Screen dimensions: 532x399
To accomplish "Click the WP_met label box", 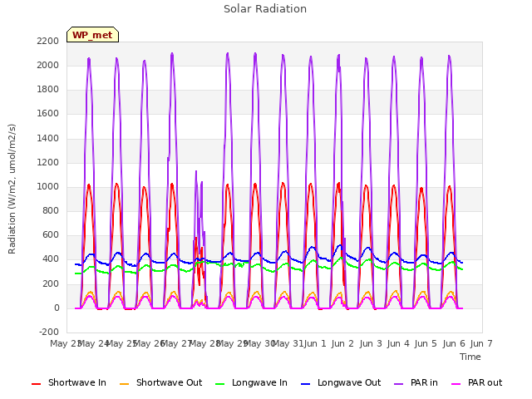I will [92, 35].
